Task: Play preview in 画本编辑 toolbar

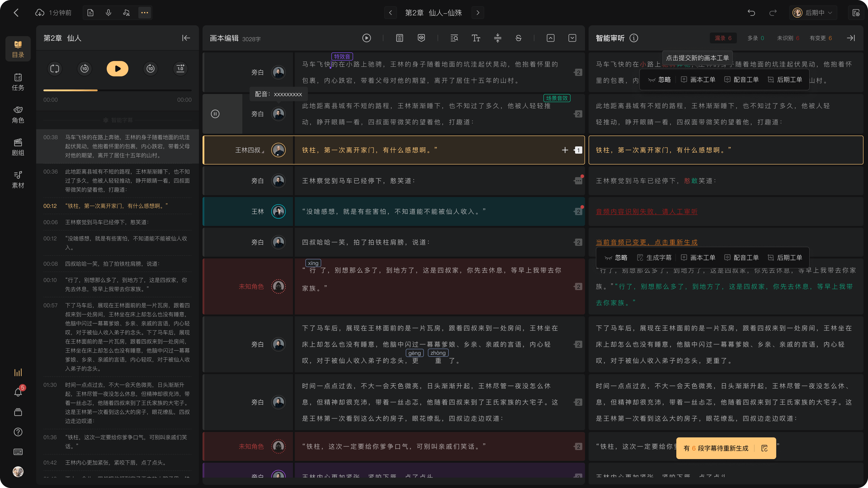Action: pyautogui.click(x=367, y=38)
